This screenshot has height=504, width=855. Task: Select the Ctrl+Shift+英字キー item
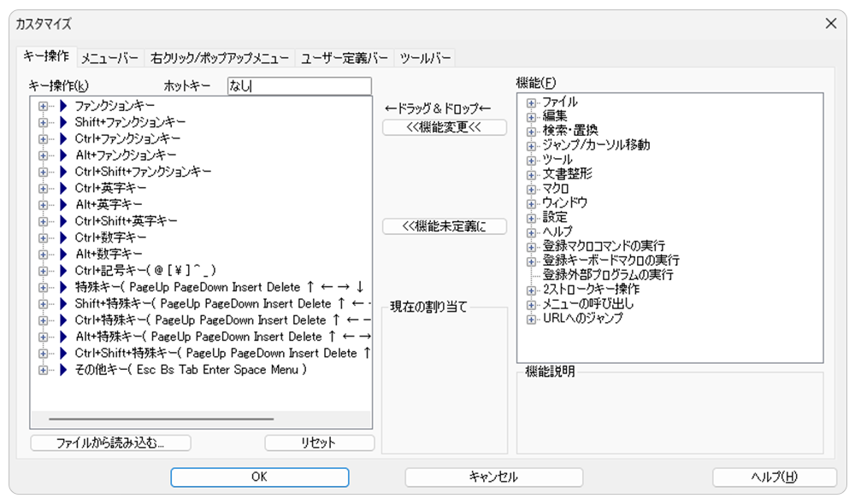(x=126, y=220)
